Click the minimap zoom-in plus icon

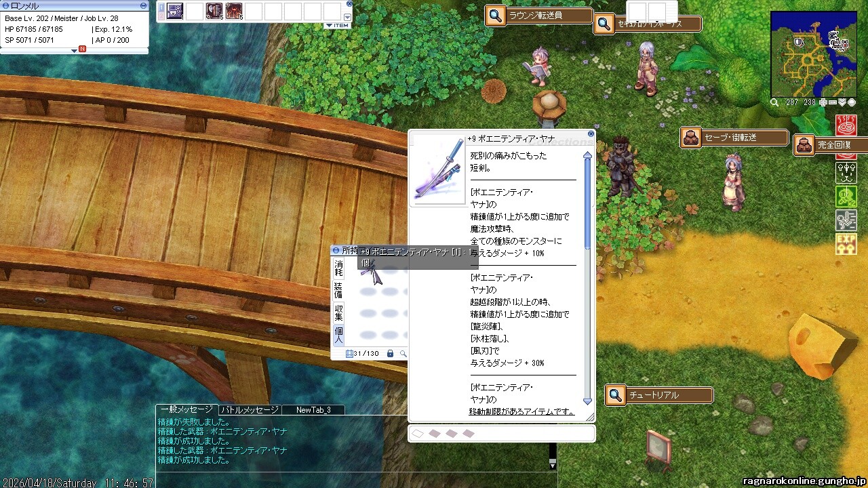(823, 102)
